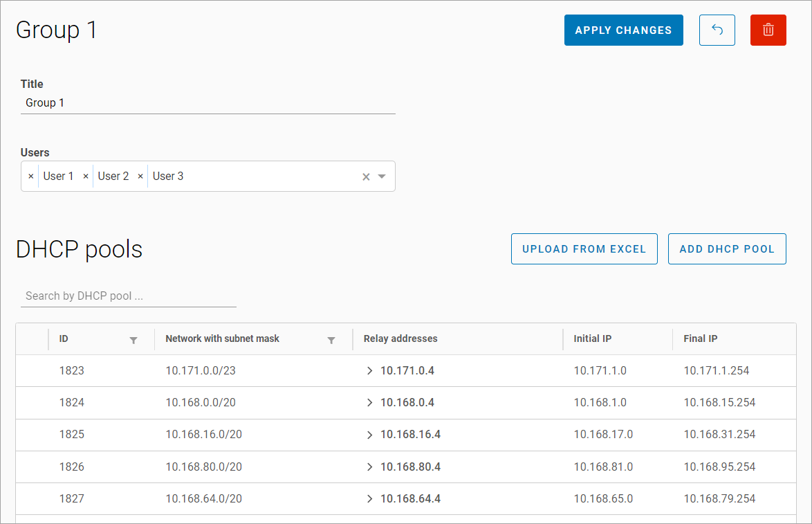Clear all selected users with the x icon
This screenshot has height=524, width=812.
point(366,177)
